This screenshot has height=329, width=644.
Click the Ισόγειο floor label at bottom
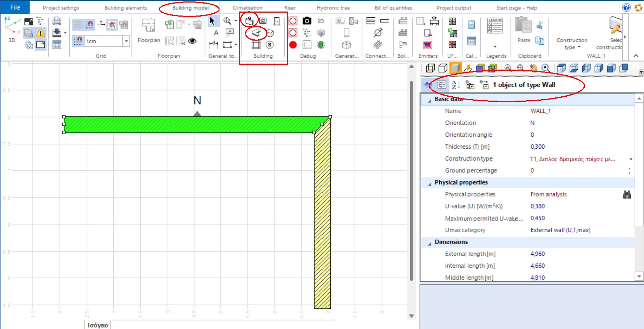click(x=98, y=325)
